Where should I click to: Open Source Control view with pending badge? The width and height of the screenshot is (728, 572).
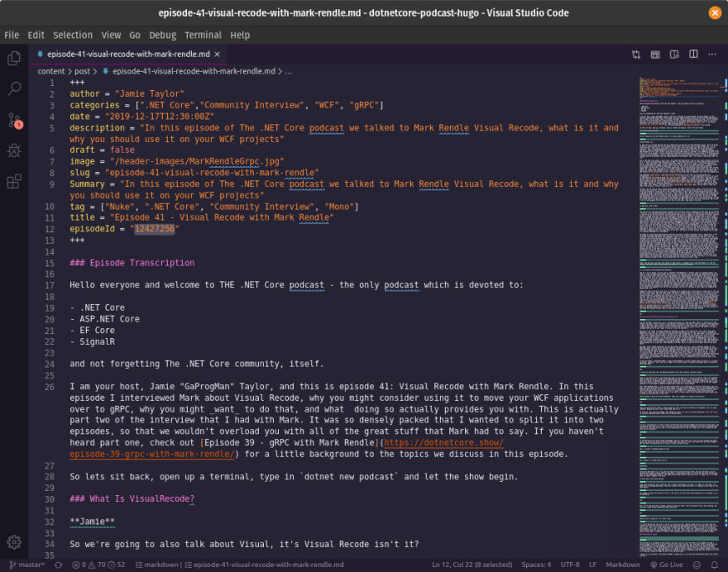[x=14, y=120]
